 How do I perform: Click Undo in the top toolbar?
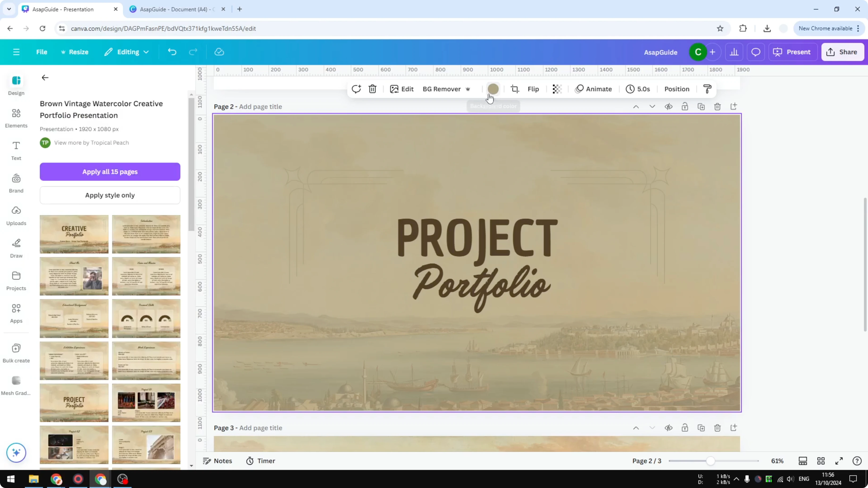[x=172, y=52]
